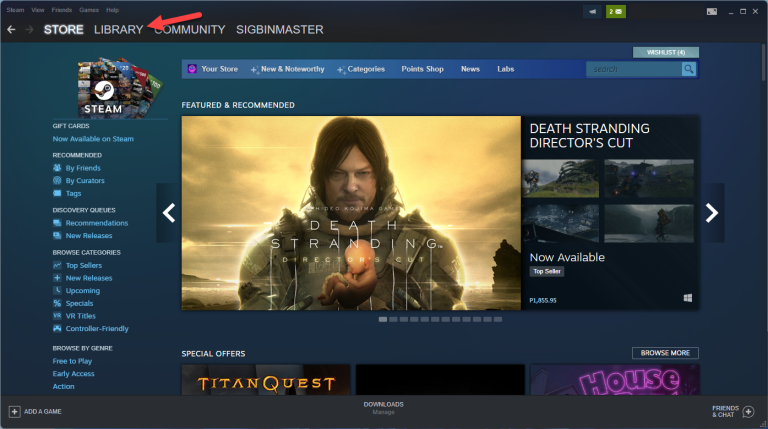Click the Death Stranding main capsule image
768x429 pixels.
point(351,213)
